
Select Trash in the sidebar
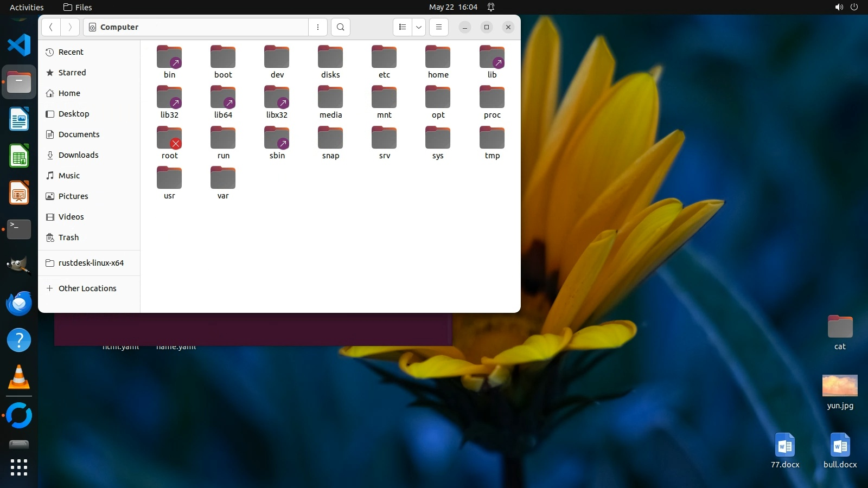point(68,237)
